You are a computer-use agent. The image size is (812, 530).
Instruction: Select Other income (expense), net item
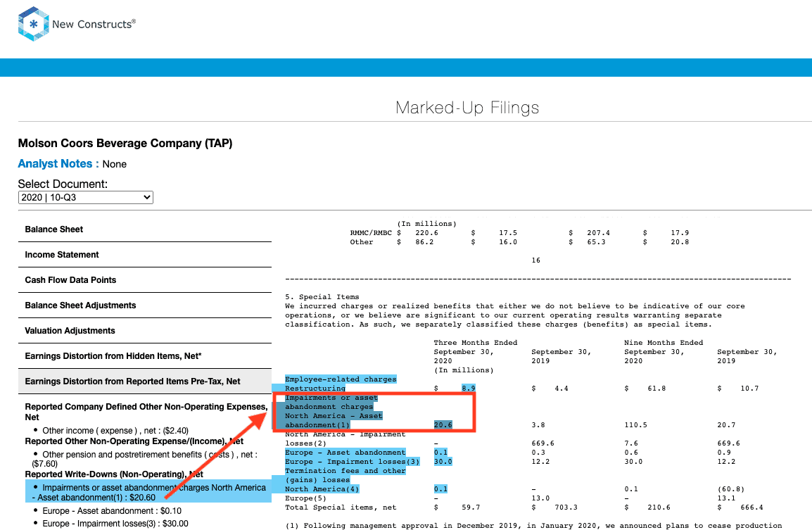[x=115, y=431]
